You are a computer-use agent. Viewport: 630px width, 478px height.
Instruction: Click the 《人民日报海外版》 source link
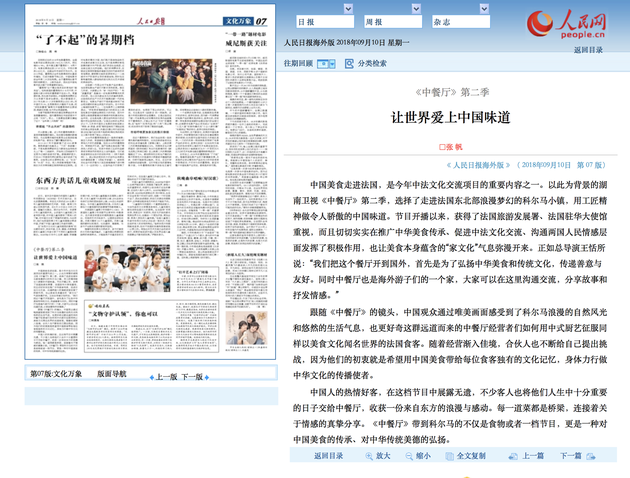[x=478, y=165]
